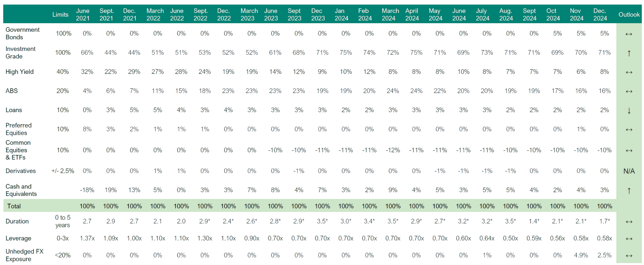Viewport: 644px width, 265px height.
Task: Click the ABS row outlook arrow
Action: pos(629,91)
